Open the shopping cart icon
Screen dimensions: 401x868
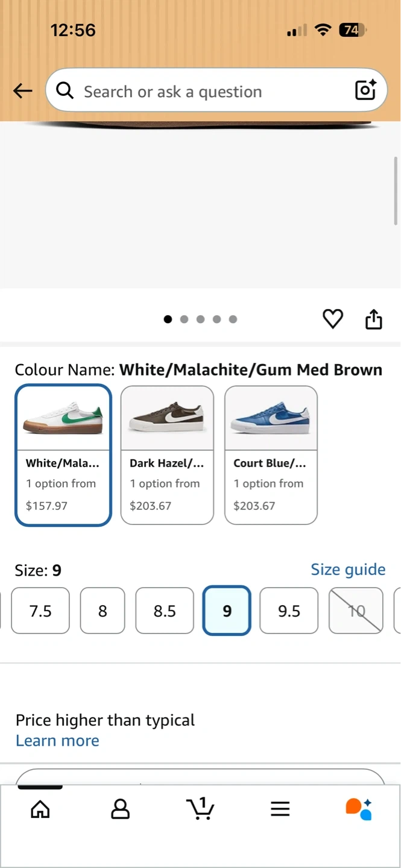pyautogui.click(x=200, y=808)
